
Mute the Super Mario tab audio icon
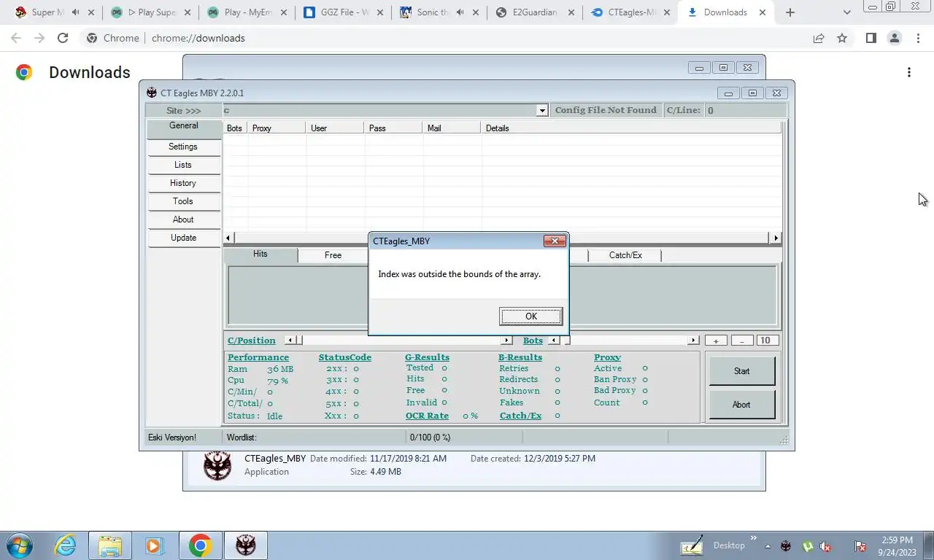[75, 12]
